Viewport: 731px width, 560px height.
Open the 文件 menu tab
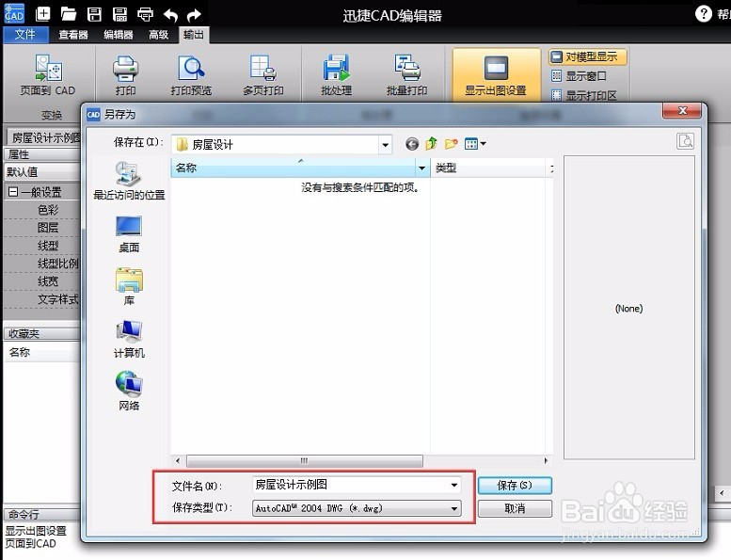point(25,35)
